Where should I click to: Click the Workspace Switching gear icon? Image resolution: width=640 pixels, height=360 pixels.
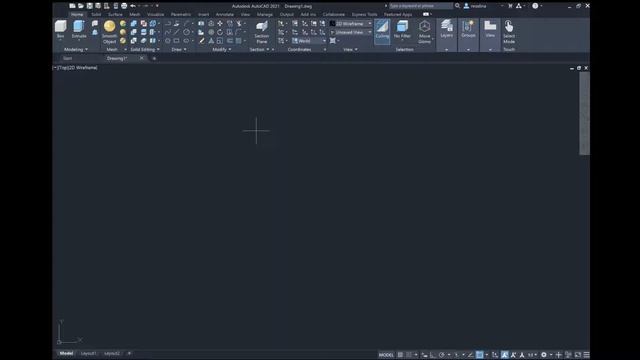tap(544, 355)
